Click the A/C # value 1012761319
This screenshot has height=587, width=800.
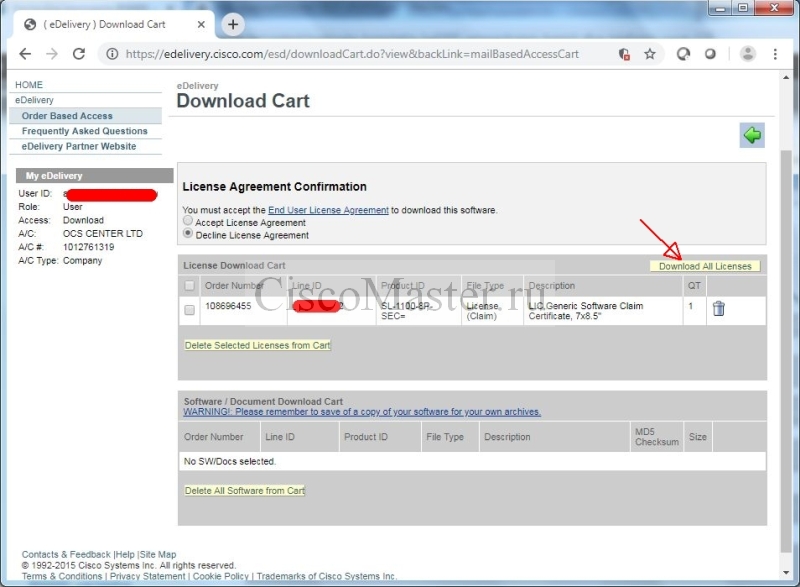point(88,247)
